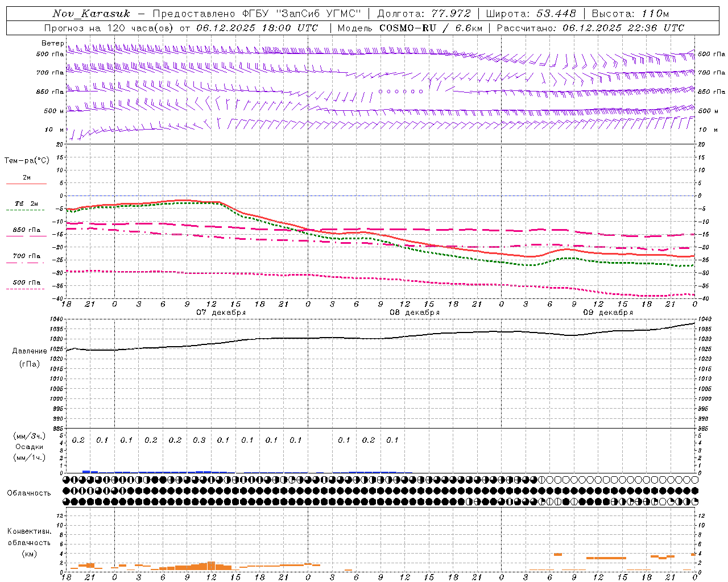Click the Облачность row label
The width and height of the screenshot is (728, 582).
tap(29, 493)
